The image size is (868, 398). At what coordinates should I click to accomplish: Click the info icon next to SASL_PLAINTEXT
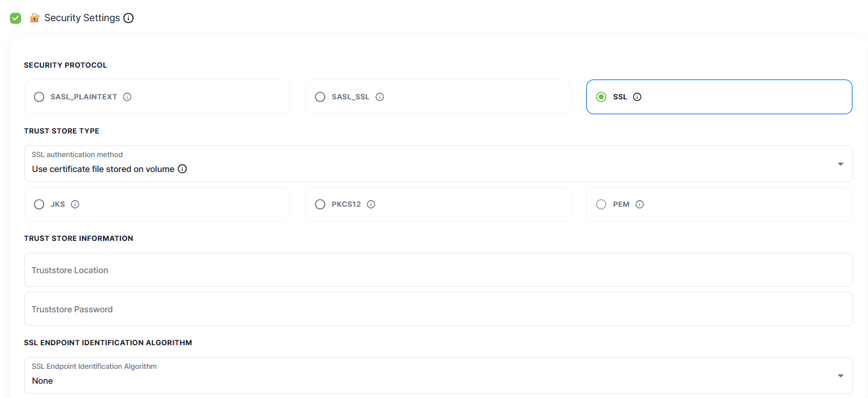[x=127, y=97]
